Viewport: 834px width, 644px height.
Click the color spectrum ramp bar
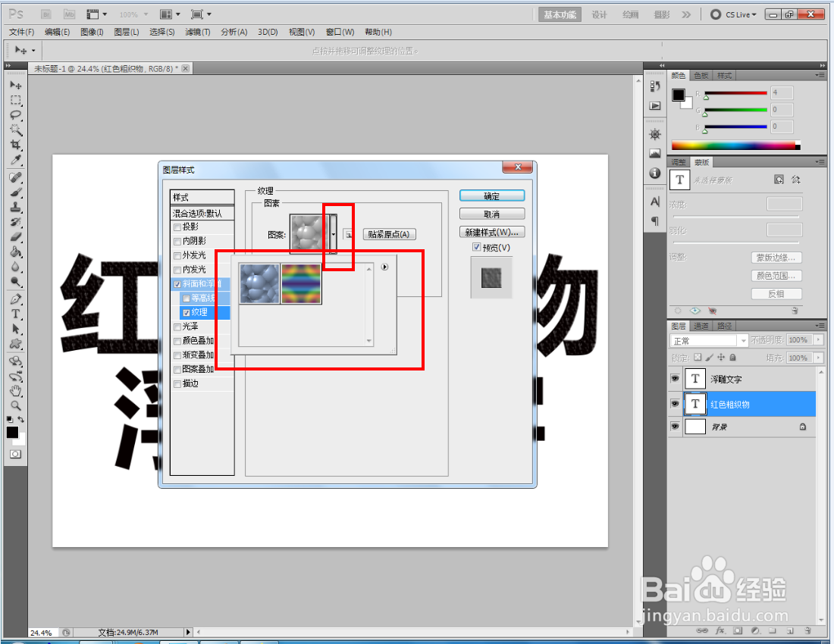[735, 145]
